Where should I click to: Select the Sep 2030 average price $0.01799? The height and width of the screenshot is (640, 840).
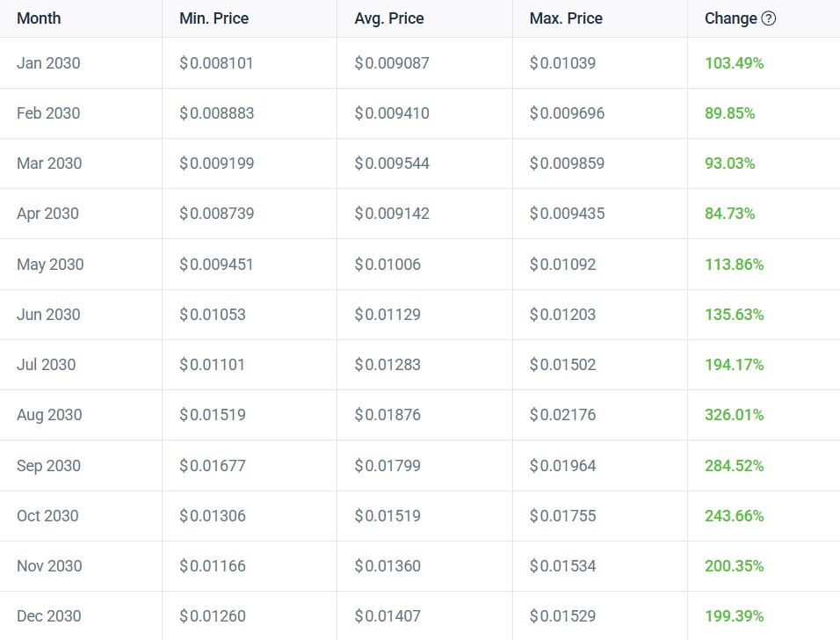coord(387,466)
